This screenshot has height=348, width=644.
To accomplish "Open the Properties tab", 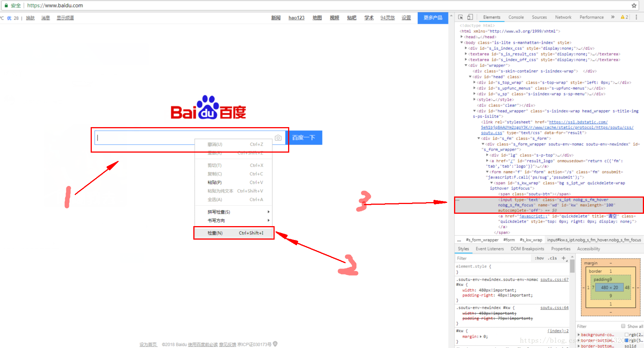I will pos(560,249).
